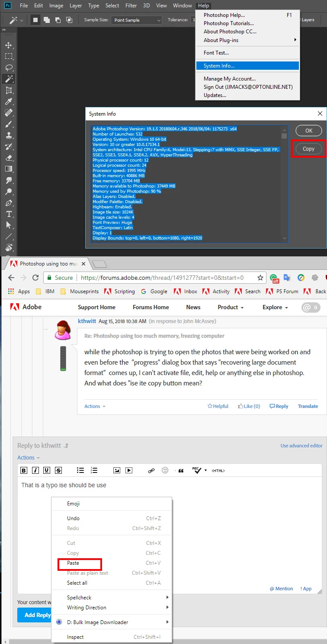This screenshot has height=644, width=327.
Task: Click the Helpful link on kthwitt's post
Action: tap(218, 406)
